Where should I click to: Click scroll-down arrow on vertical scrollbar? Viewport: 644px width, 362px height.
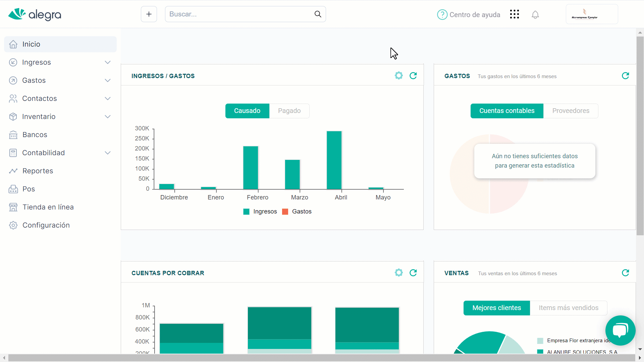click(640, 349)
